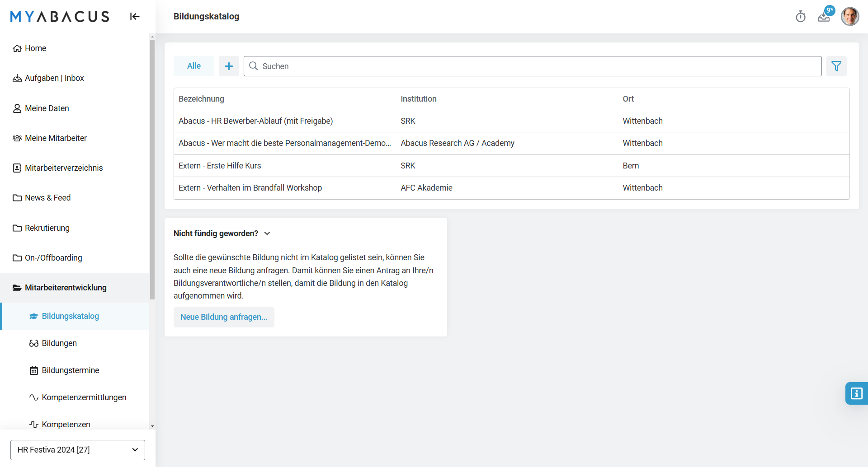Click the Home house icon

(x=17, y=48)
